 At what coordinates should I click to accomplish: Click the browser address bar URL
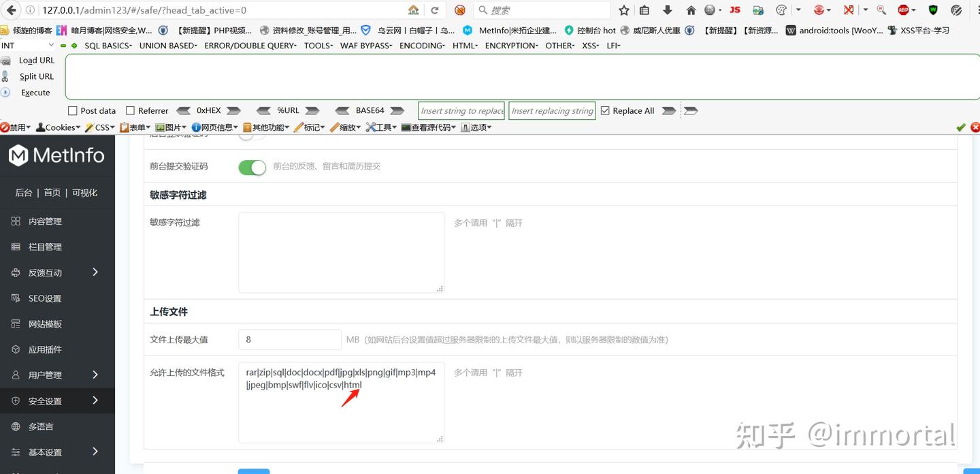click(144, 10)
